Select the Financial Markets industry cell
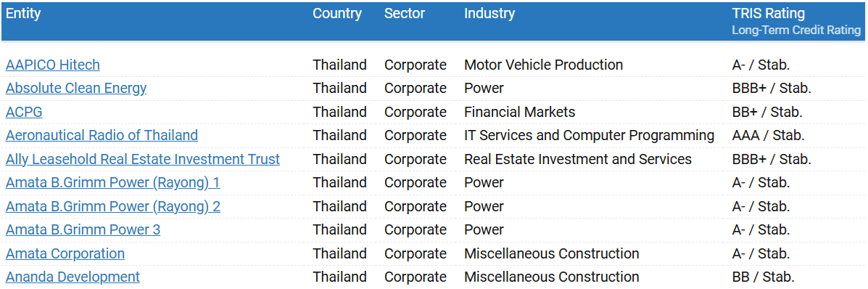This screenshot has height=289, width=868. coord(520,112)
